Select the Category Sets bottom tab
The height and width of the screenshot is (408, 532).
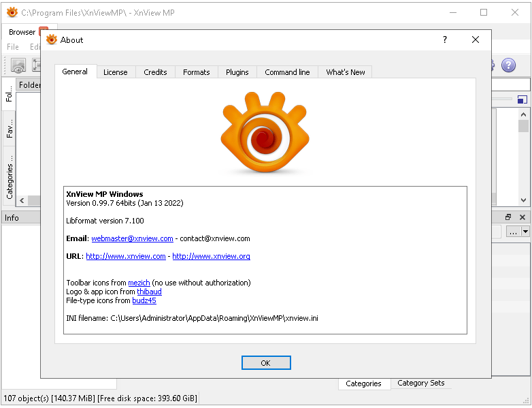(x=421, y=383)
